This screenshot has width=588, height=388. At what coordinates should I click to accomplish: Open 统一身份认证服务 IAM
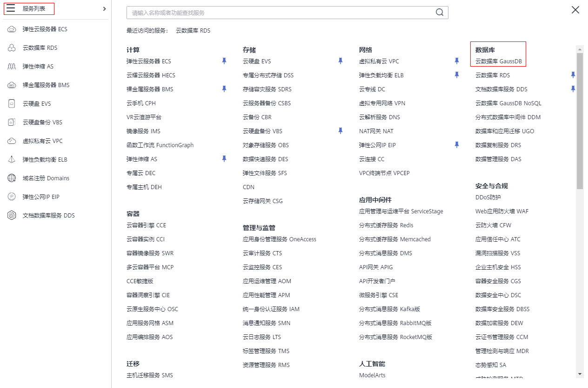point(271,309)
